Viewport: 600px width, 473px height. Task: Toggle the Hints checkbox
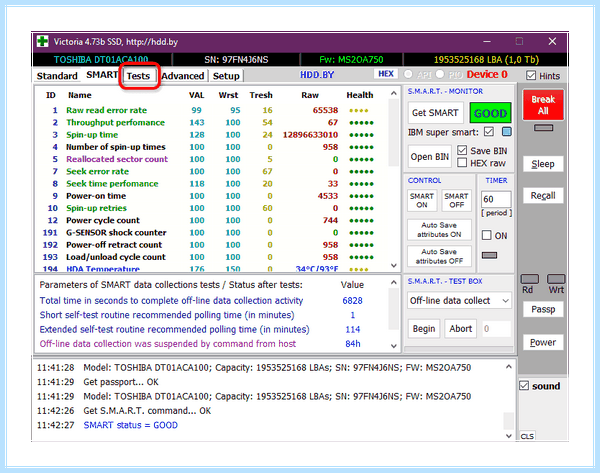[531, 75]
